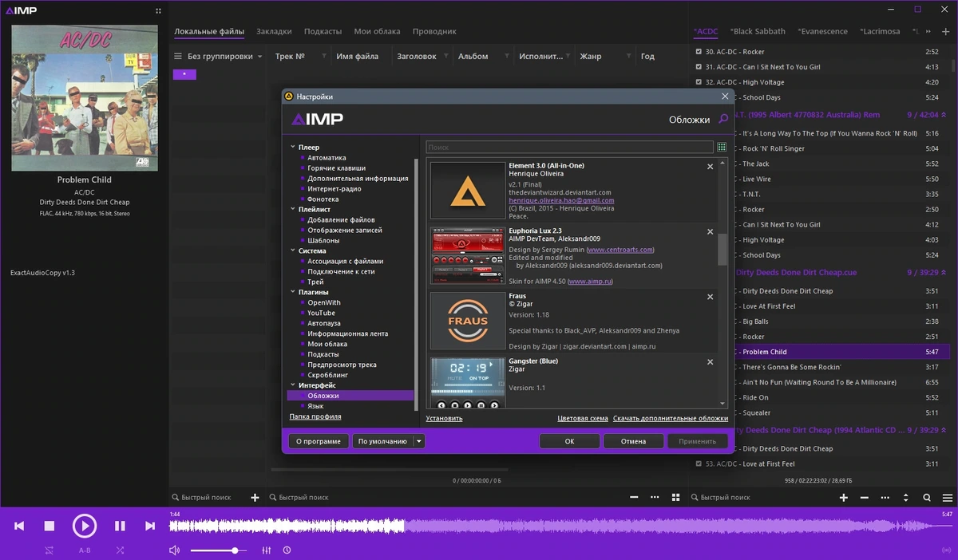Screen dimensions: 958x560
Task: Click the Установить link
Action: click(x=444, y=418)
